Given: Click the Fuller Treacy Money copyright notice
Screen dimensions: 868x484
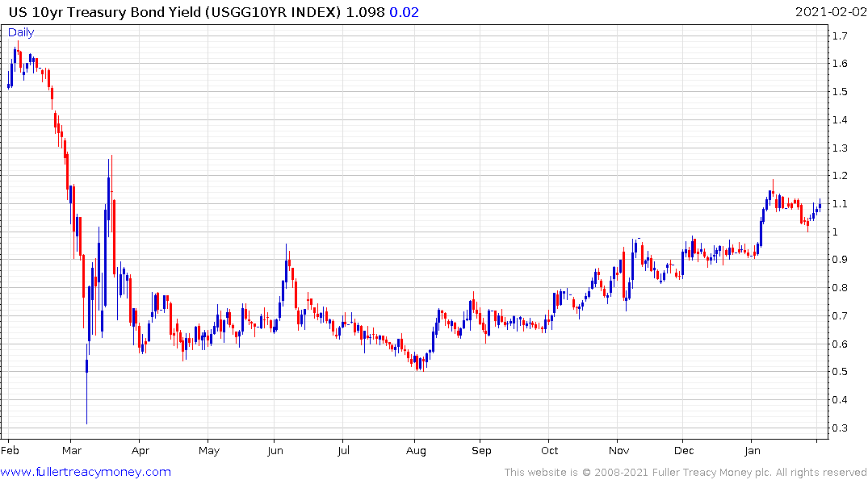Looking at the screenshot, I should (x=686, y=473).
